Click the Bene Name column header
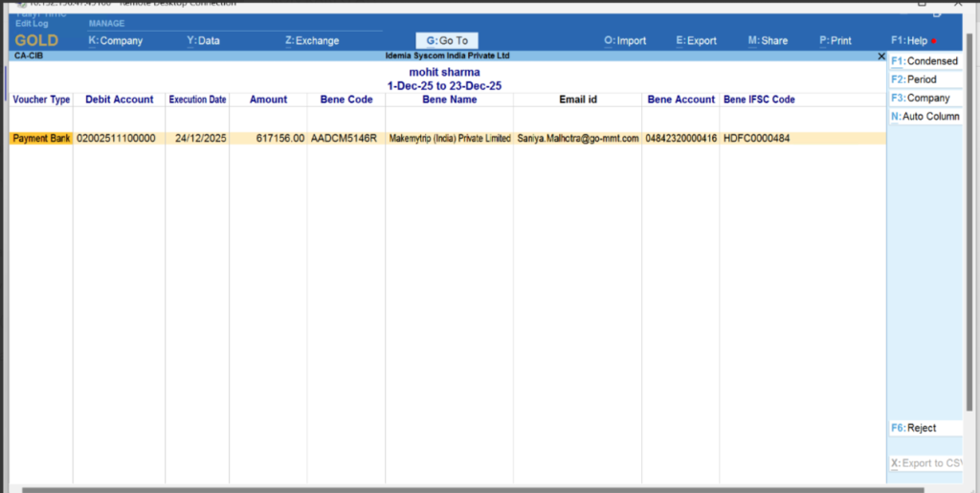 (x=449, y=100)
